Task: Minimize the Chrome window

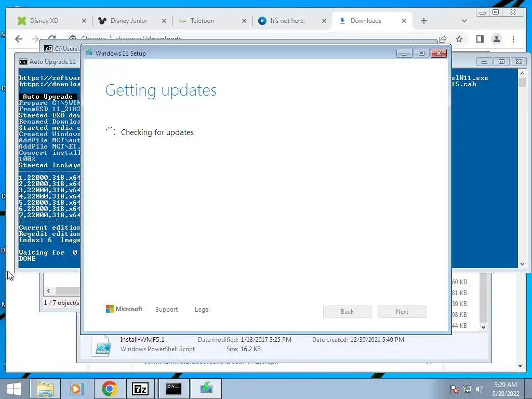Action: (x=483, y=12)
